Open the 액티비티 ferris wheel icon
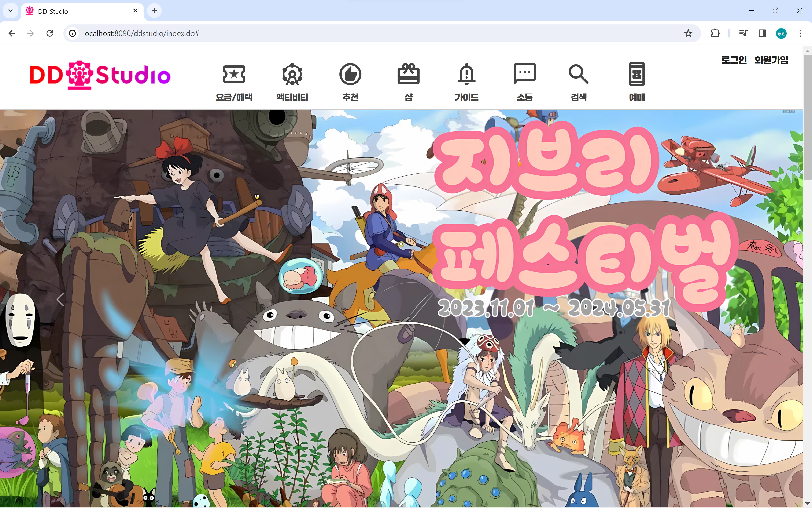 [292, 74]
